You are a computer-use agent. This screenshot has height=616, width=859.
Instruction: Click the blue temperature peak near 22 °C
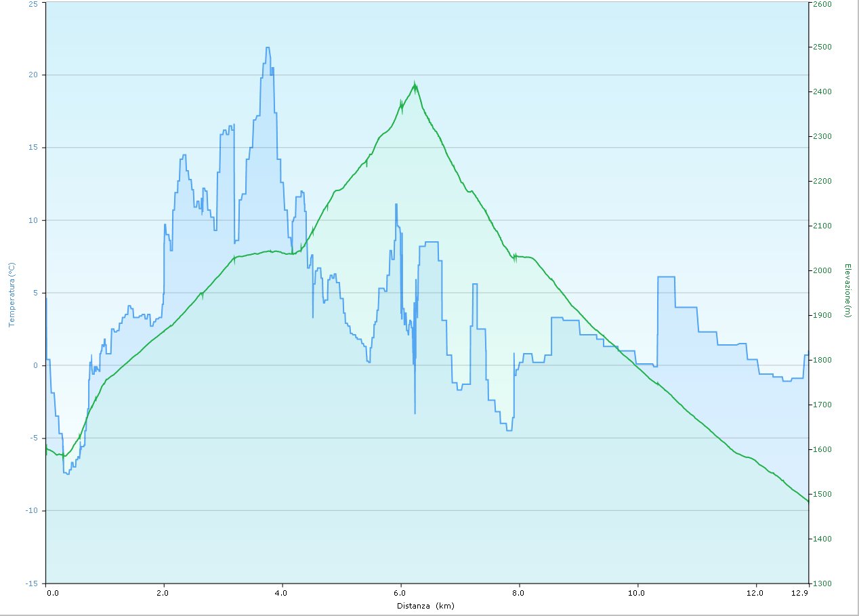tap(268, 48)
